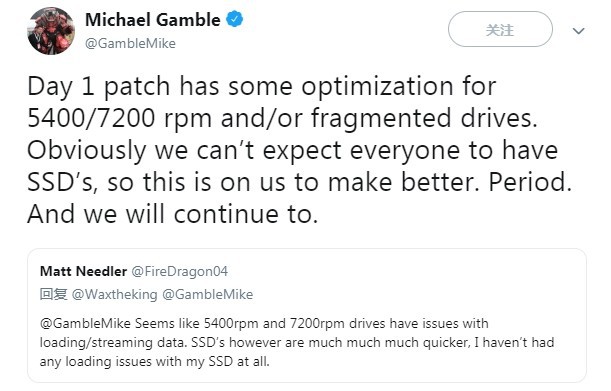Open the Michael Gamble display name link
Image resolution: width=611 pixels, height=391 pixels.
[152, 20]
